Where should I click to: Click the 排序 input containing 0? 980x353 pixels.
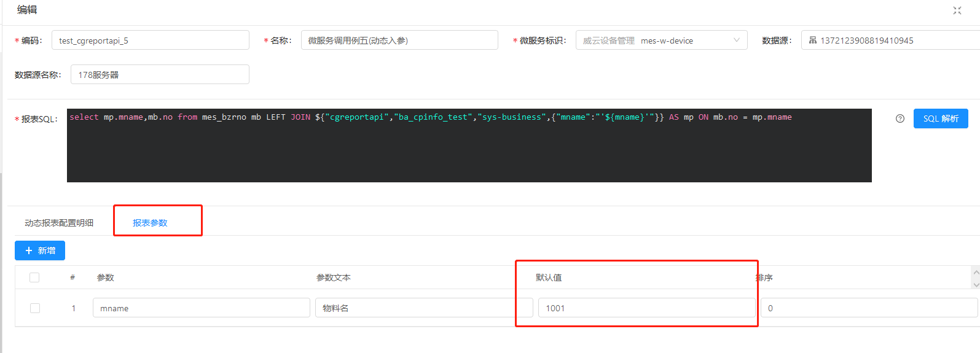(x=869, y=308)
